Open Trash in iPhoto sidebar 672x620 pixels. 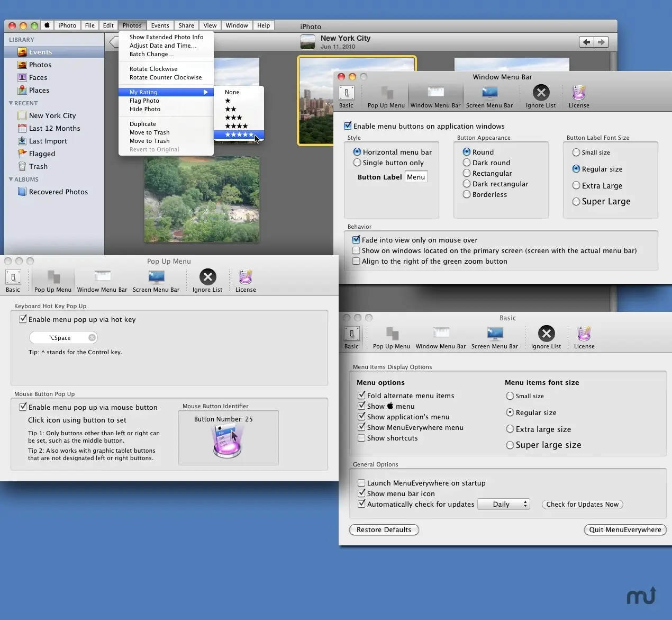click(x=54, y=166)
